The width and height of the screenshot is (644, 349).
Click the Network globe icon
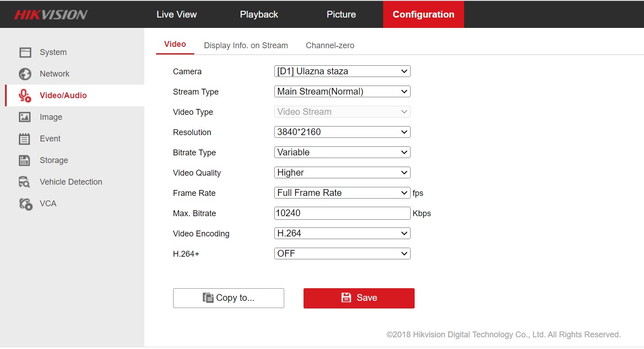[x=25, y=74]
